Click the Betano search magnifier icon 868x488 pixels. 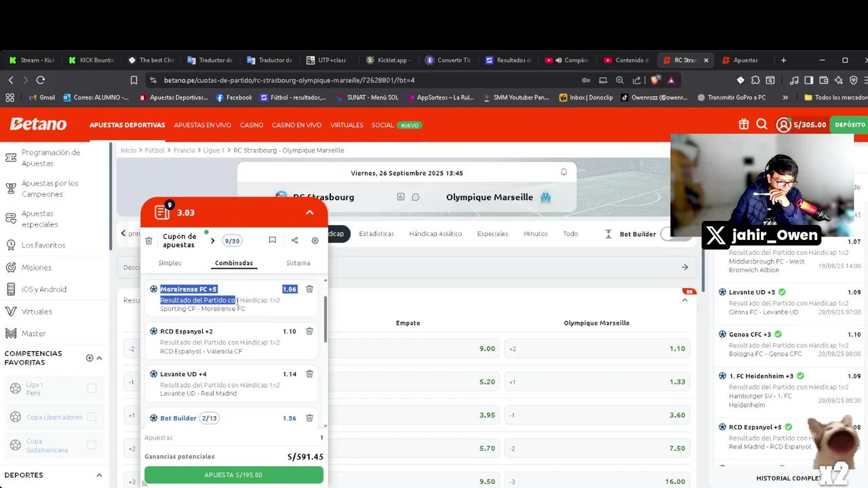coord(762,125)
